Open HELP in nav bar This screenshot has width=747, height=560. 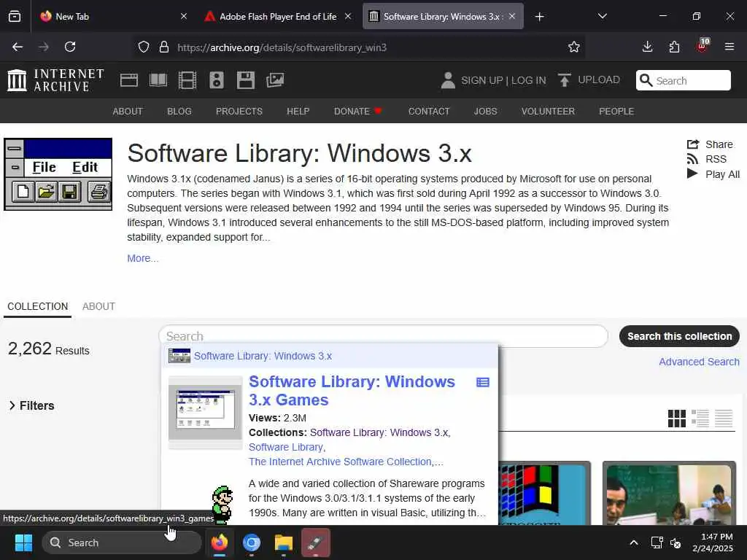click(x=298, y=111)
